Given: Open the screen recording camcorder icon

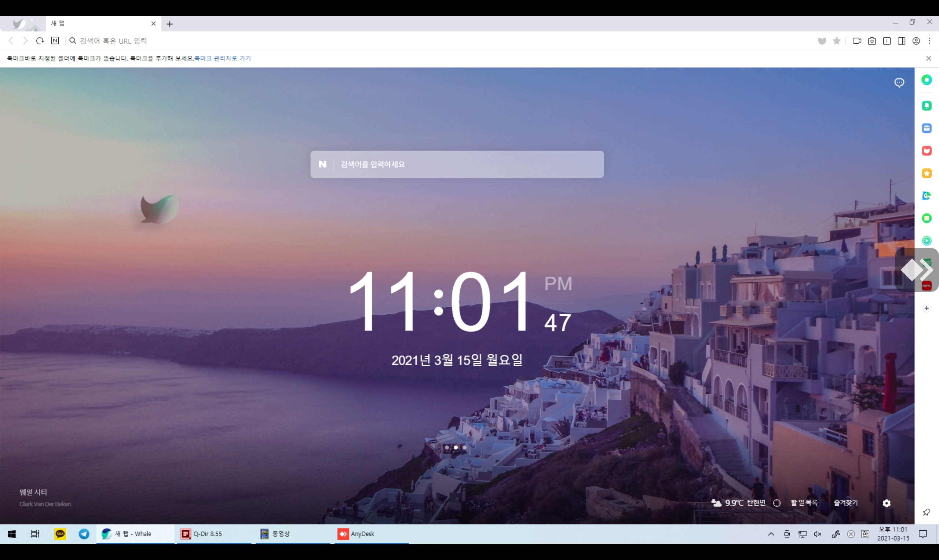Looking at the screenshot, I should pyautogui.click(x=857, y=41).
